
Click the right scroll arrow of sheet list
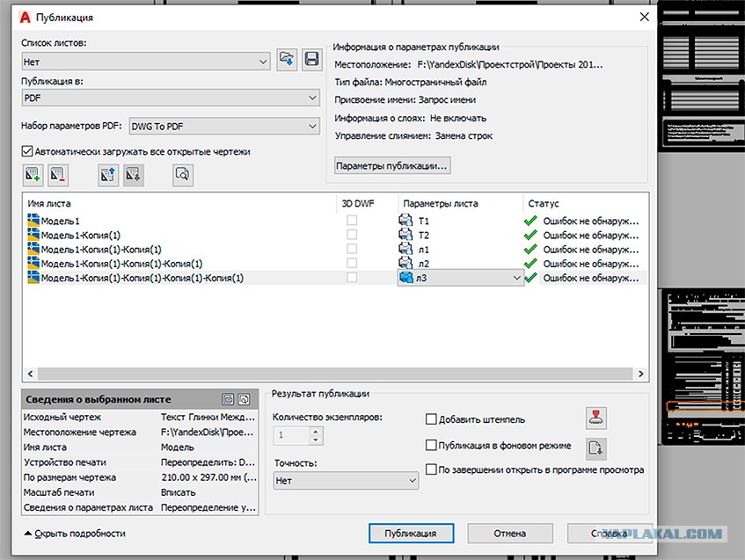click(x=640, y=374)
